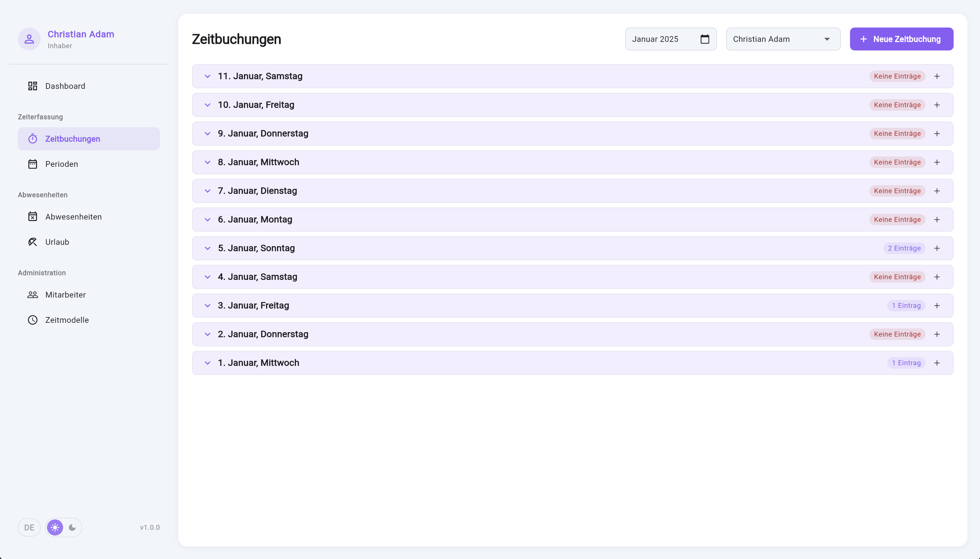Go to Perioden menu item
Screen dimensions: 980x559
coord(61,164)
